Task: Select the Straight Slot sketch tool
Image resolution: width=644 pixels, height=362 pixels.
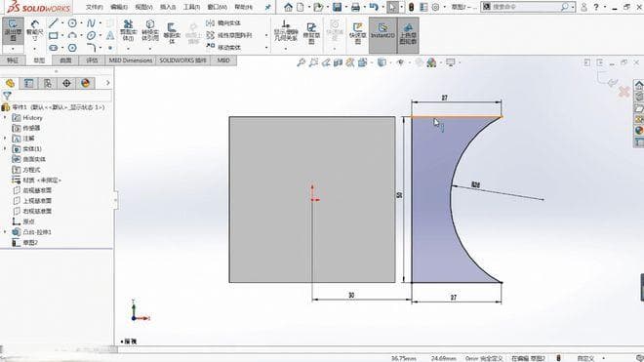Action: coord(53,48)
